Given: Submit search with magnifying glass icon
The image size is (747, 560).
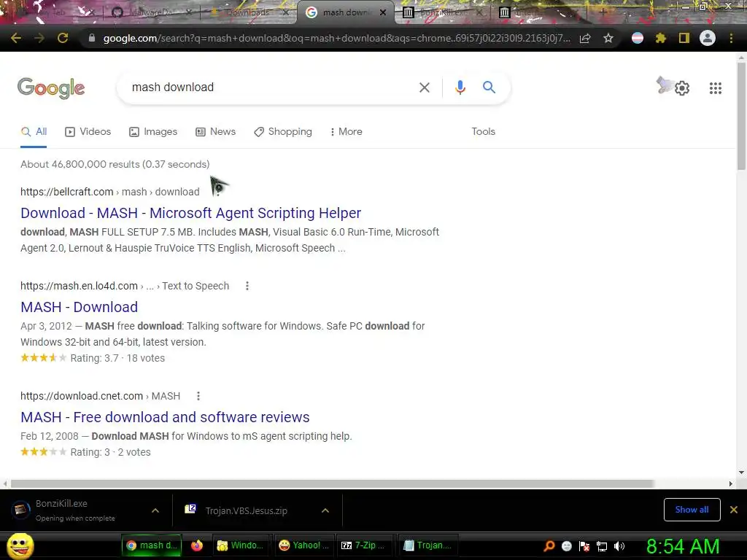Looking at the screenshot, I should [x=489, y=87].
